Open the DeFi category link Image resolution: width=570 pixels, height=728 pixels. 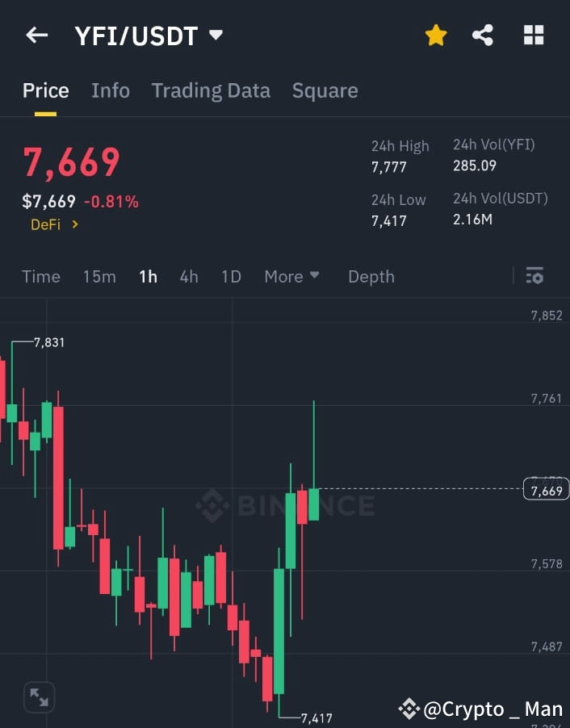pos(54,224)
